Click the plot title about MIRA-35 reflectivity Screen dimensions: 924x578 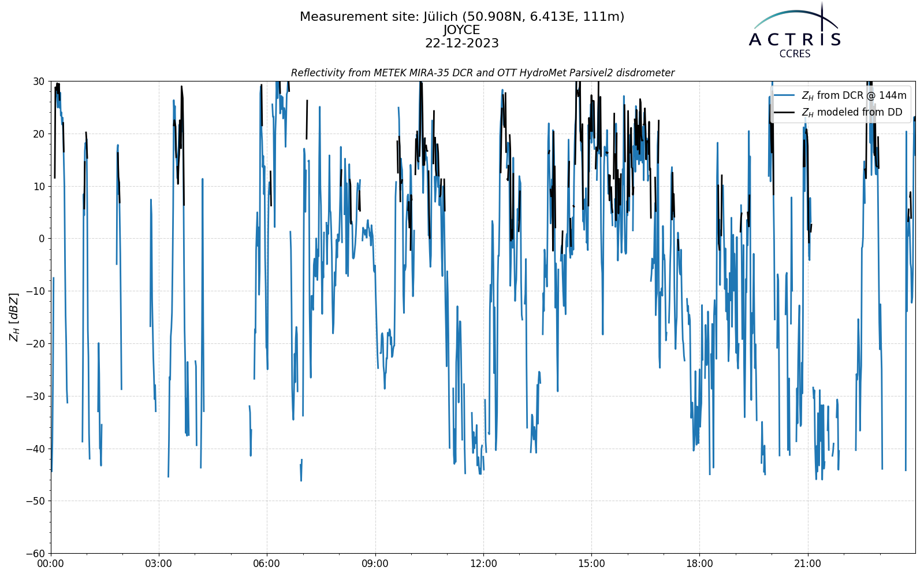pyautogui.click(x=483, y=73)
